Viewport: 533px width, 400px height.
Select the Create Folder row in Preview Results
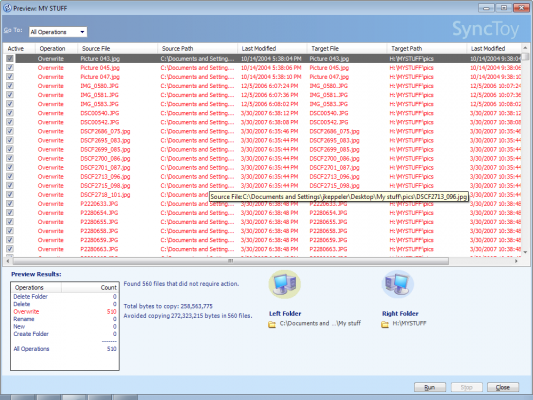click(x=65, y=334)
